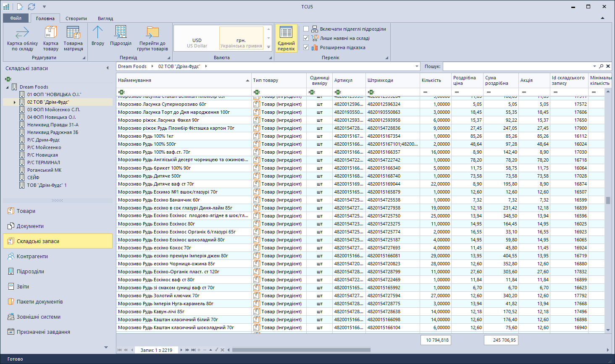Open navigation pane configure dropdown arrow
615x364 pixels.
pyautogui.click(x=106, y=347)
